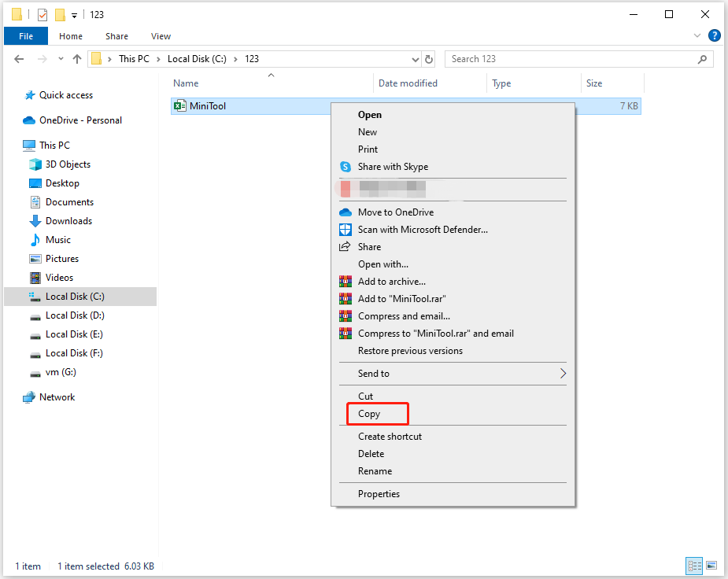Open the Share ribbon tab
Image resolution: width=728 pixels, height=579 pixels.
(116, 36)
